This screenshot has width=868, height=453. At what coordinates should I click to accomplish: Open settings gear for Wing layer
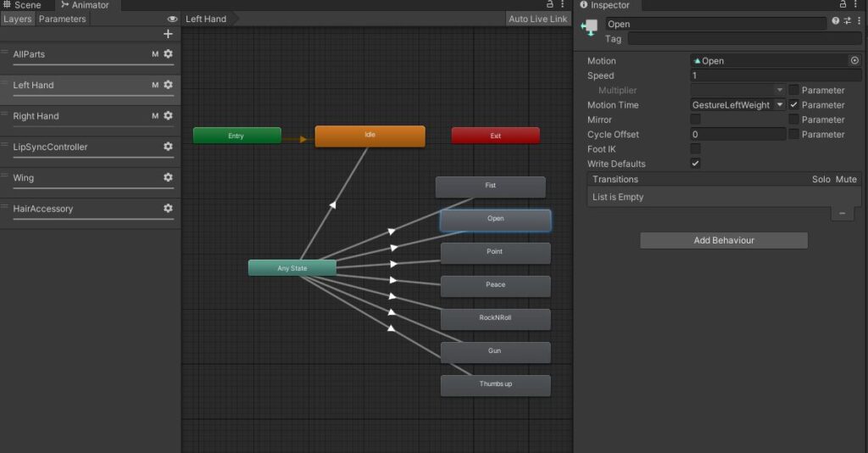pos(168,177)
